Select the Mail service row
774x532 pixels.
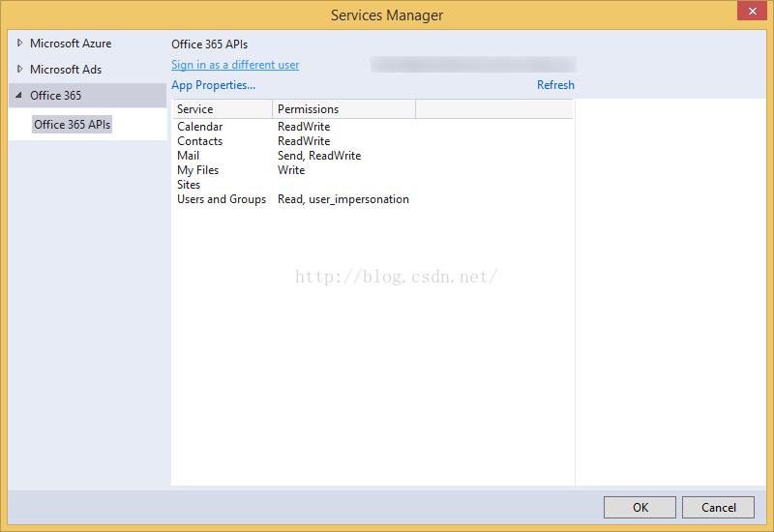coord(372,156)
